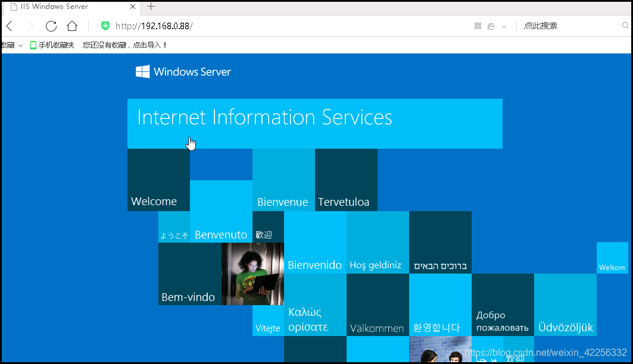Viewport: 633px width, 364px height.
Task: Click the page icon on the IIS tab
Action: pos(14,7)
